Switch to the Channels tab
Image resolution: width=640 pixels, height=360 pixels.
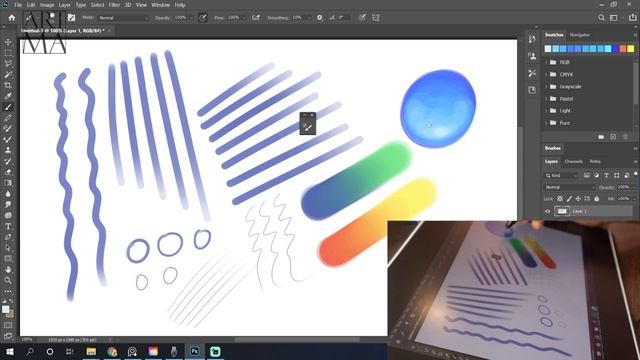click(573, 162)
